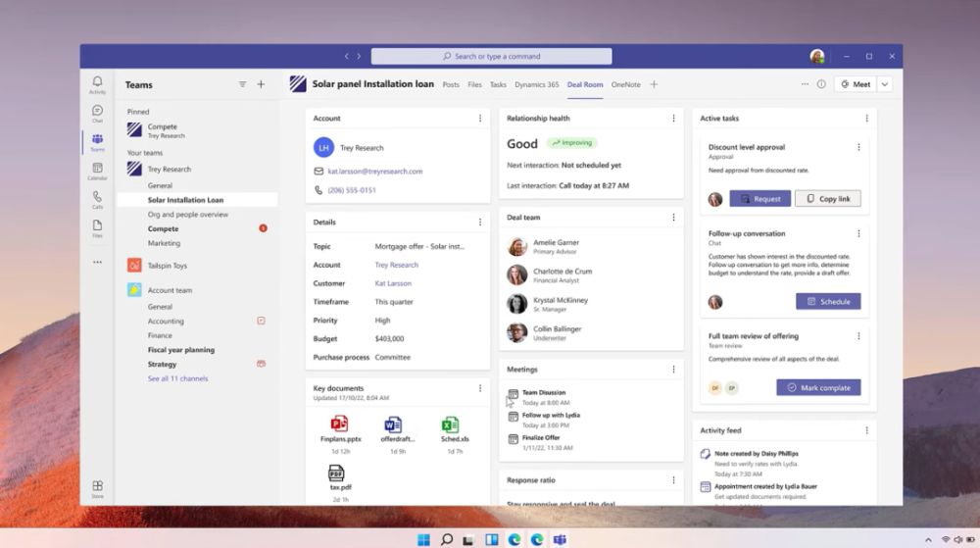Open Files in the left rail
The image size is (980, 548).
[97, 227]
